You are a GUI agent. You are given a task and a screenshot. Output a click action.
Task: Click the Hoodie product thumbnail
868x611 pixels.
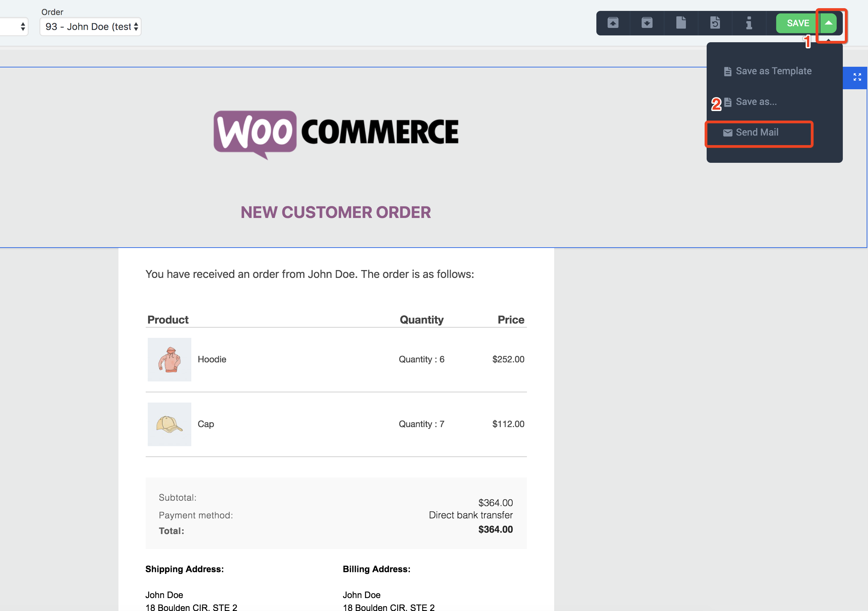click(170, 359)
